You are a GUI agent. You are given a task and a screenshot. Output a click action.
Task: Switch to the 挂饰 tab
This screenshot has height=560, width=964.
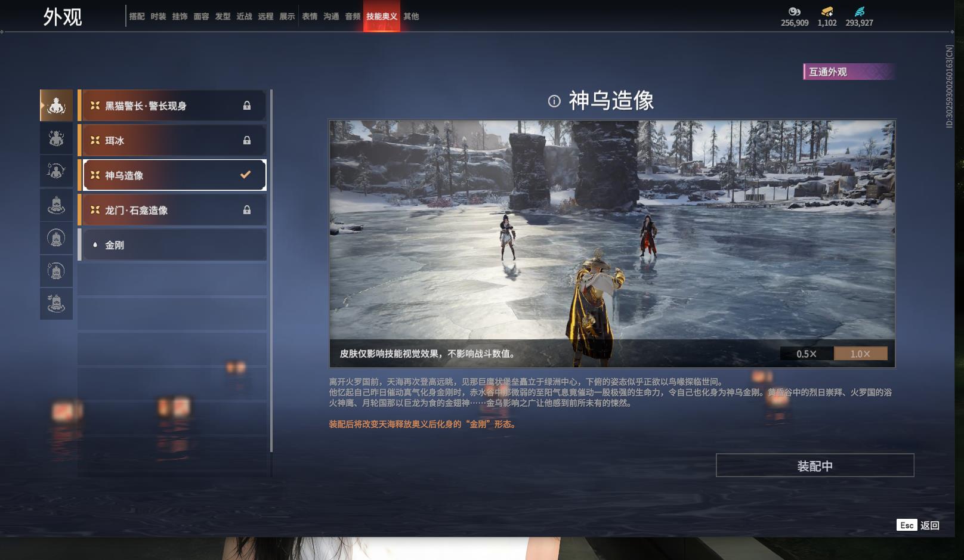click(180, 16)
